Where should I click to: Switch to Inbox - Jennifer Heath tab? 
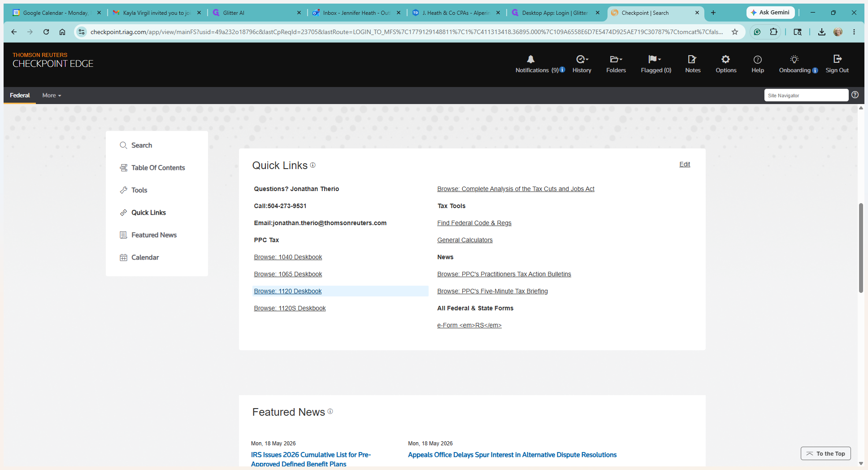(356, 13)
